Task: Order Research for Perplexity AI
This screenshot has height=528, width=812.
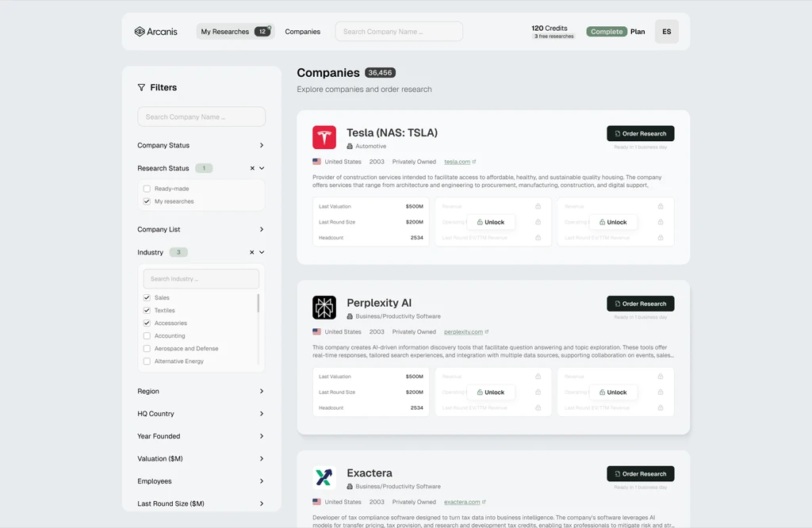Action: tap(641, 304)
